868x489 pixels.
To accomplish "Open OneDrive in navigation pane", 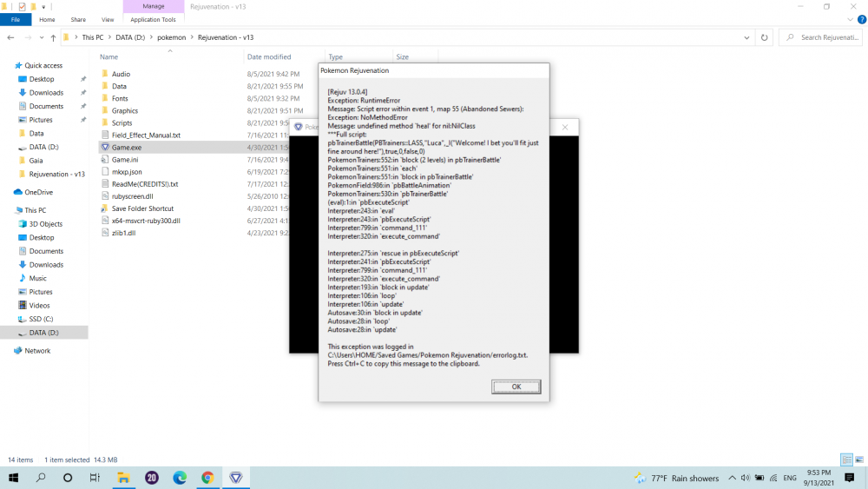I will click(38, 192).
